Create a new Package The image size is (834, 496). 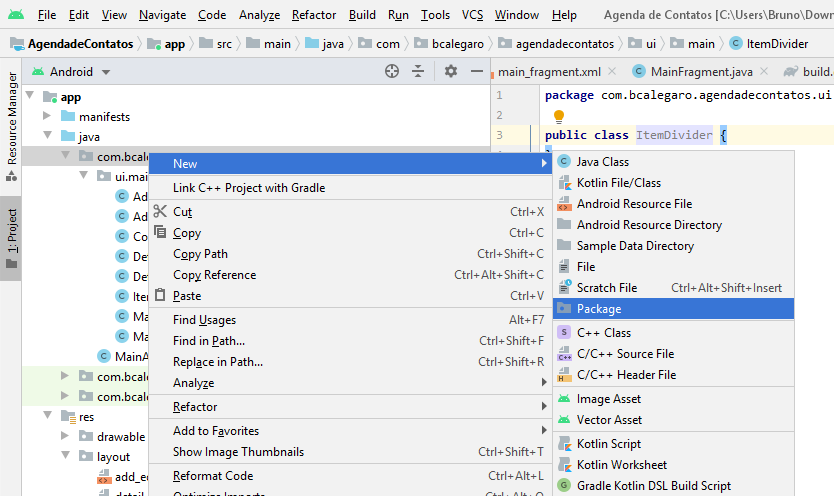[x=598, y=309]
